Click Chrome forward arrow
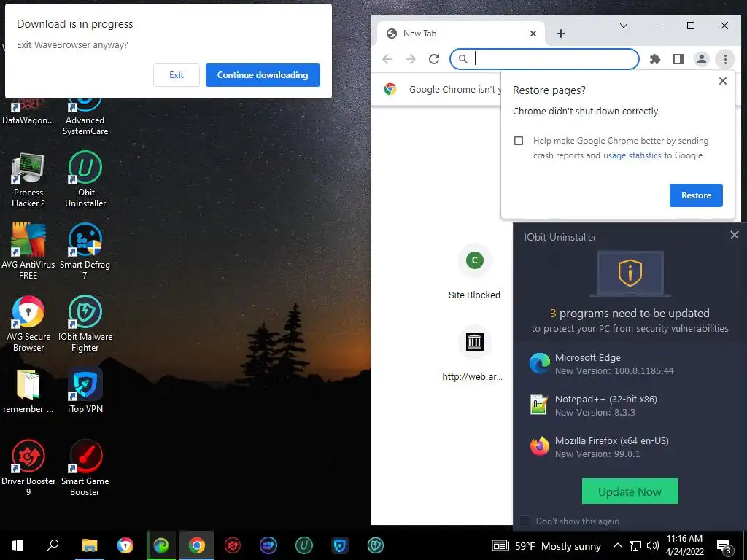Viewport: 747px width, 560px height. coord(410,59)
